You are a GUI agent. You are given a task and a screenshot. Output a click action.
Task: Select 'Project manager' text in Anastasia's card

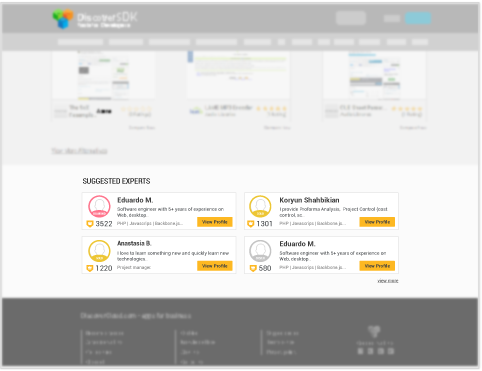(134, 267)
